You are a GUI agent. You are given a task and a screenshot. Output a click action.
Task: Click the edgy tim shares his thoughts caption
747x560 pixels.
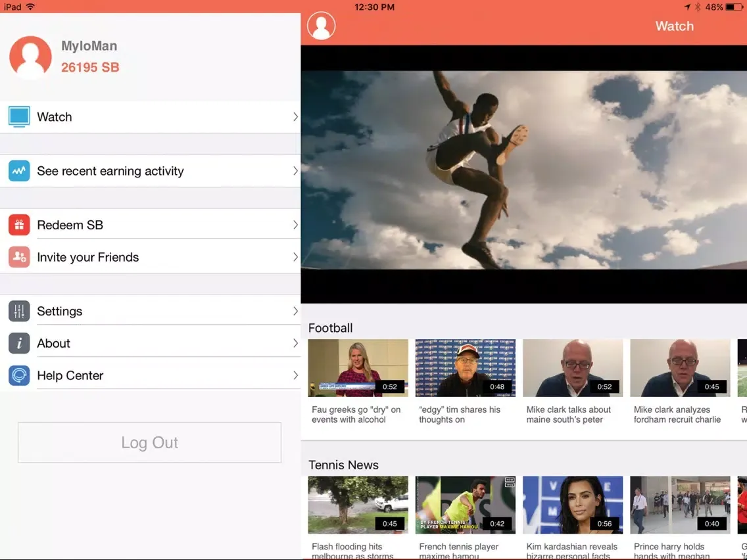tap(460, 414)
